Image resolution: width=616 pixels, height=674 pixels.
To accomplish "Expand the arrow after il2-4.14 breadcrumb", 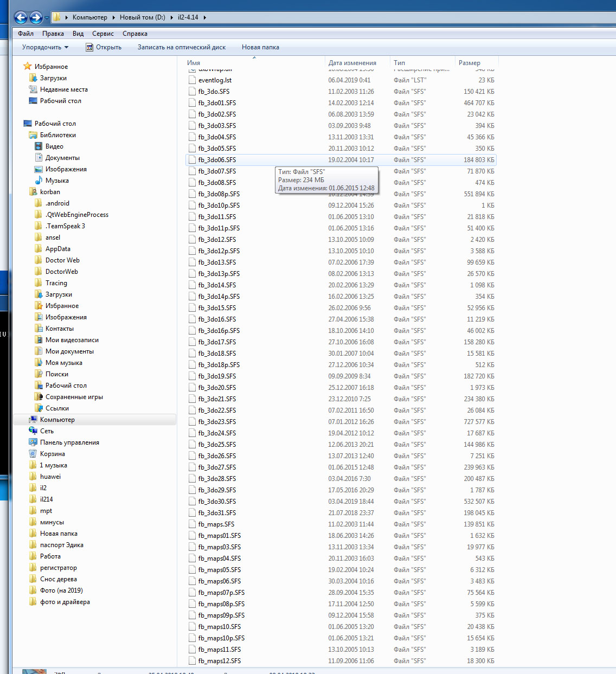I will pyautogui.click(x=205, y=17).
